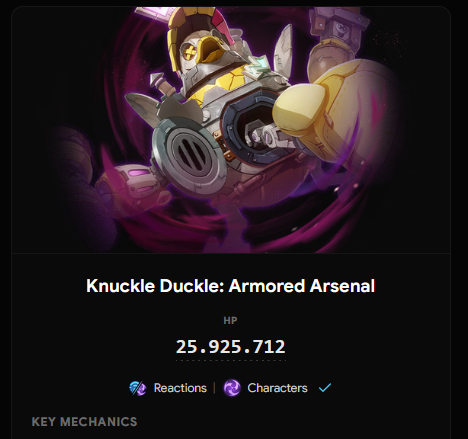
Task: Open the Knuckle Duckle boss artwork
Action: [x=231, y=130]
